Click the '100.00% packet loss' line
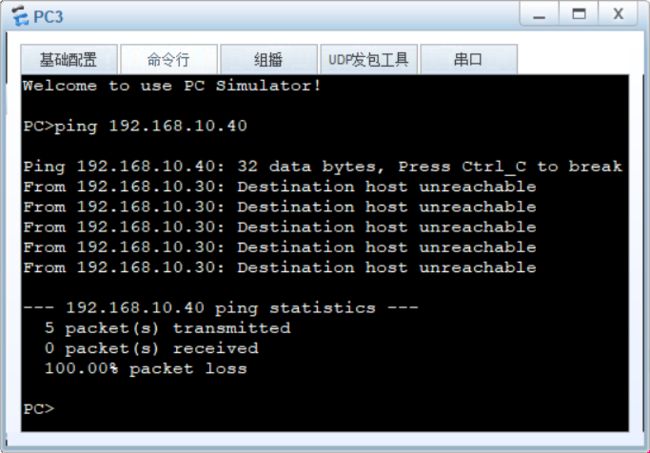This screenshot has height=453, width=650. (146, 369)
